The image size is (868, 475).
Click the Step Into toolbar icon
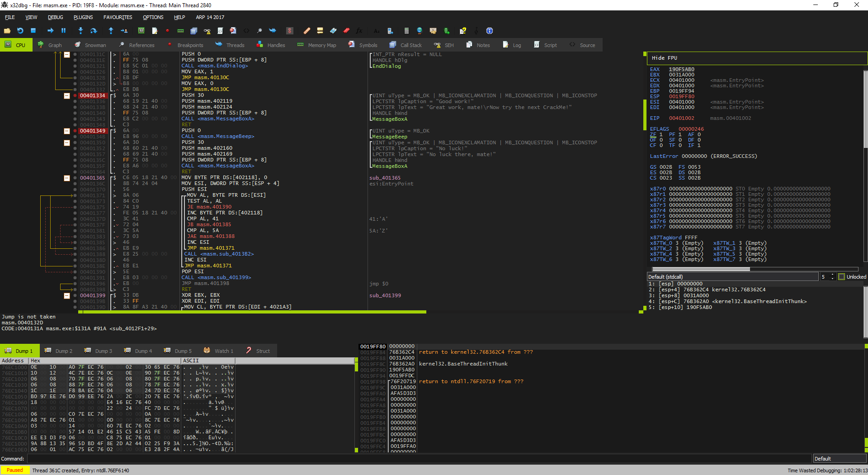pyautogui.click(x=80, y=31)
